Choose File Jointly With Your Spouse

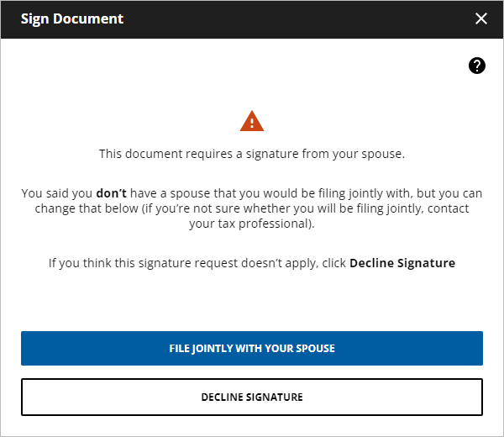click(x=252, y=348)
